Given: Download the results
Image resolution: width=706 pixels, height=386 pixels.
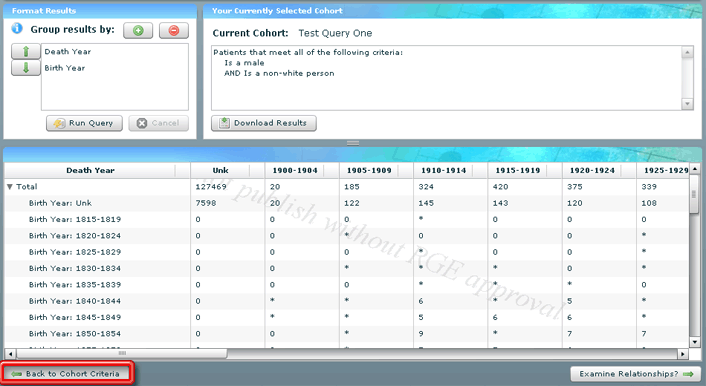Looking at the screenshot, I should point(264,123).
